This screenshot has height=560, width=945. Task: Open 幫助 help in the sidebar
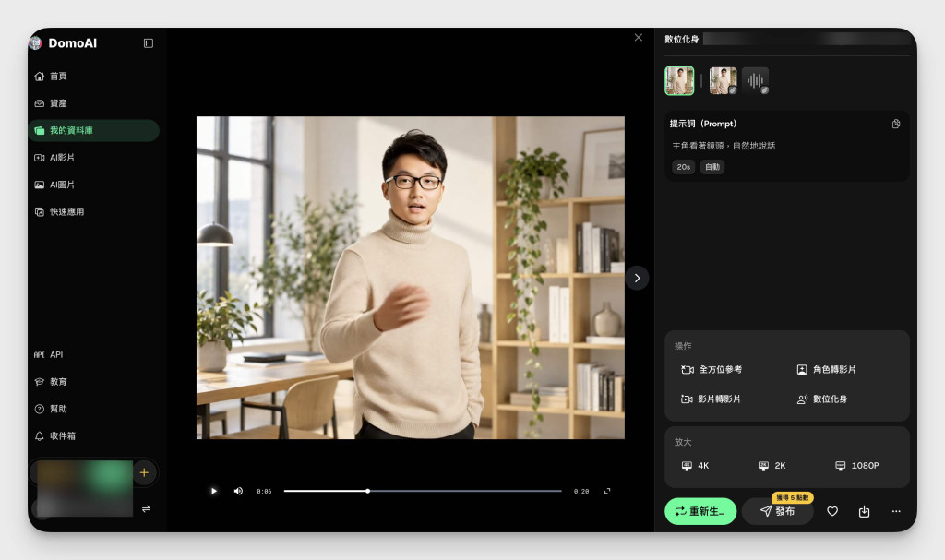(51, 409)
